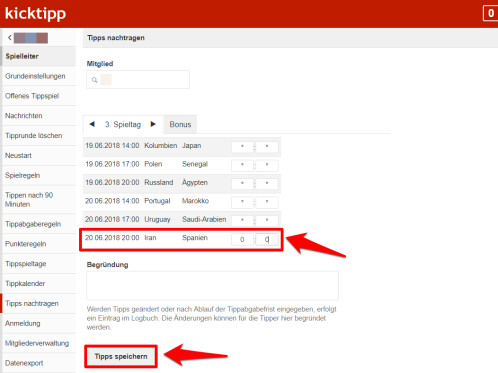Image resolution: width=498 pixels, height=373 pixels.
Task: Open Grundeinstellungen in sidebar
Action: point(38,76)
